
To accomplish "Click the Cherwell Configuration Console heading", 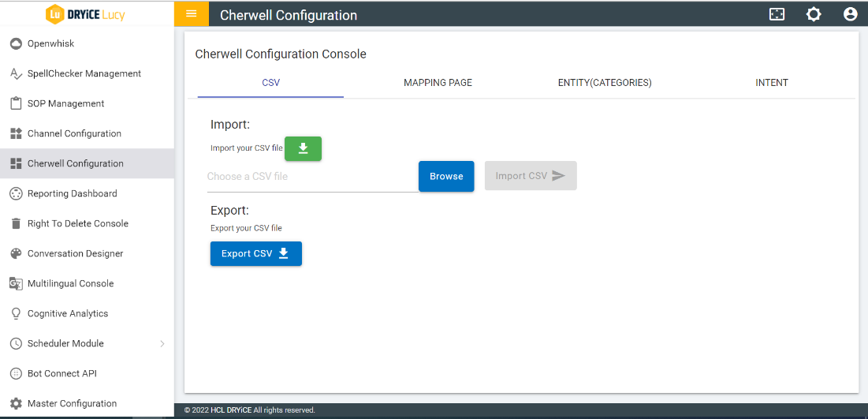I will click(x=281, y=54).
